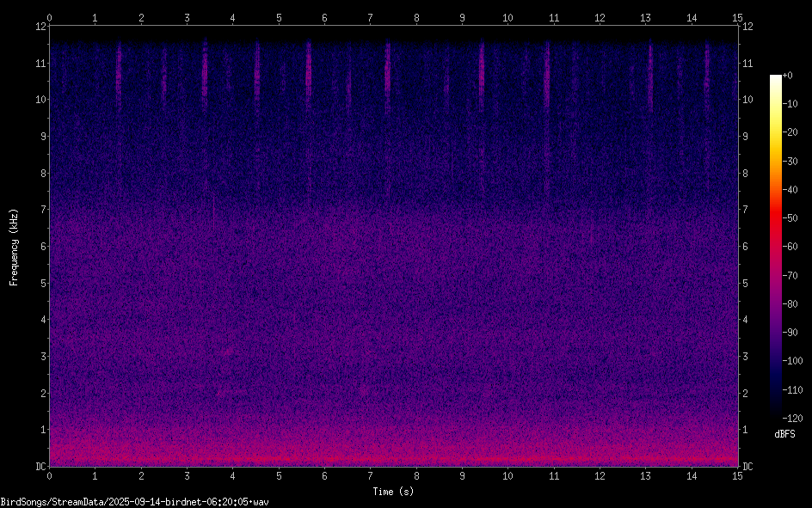The width and height of the screenshot is (812, 508).
Task: Click the dBFS color gradient scale bar
Action: point(775,246)
